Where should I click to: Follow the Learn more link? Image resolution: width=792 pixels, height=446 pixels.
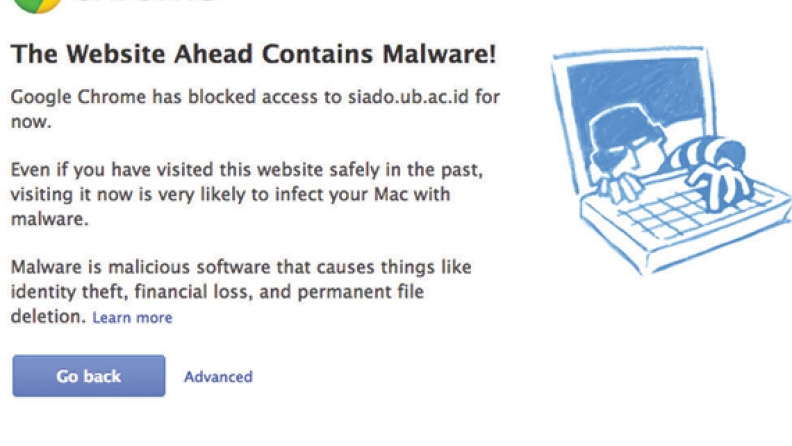tap(132, 318)
